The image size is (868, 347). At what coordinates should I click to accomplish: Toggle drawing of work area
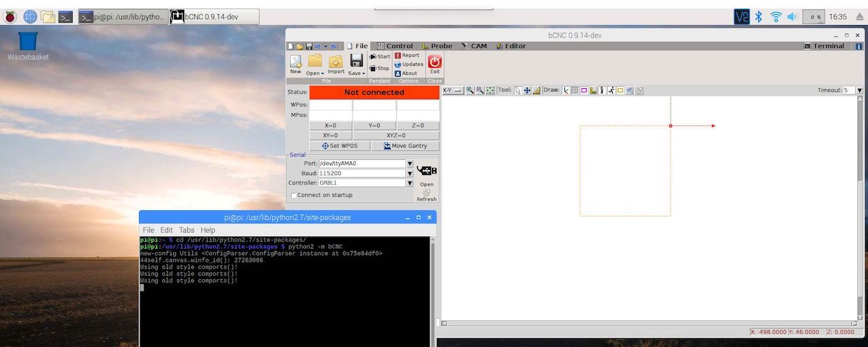[x=620, y=90]
